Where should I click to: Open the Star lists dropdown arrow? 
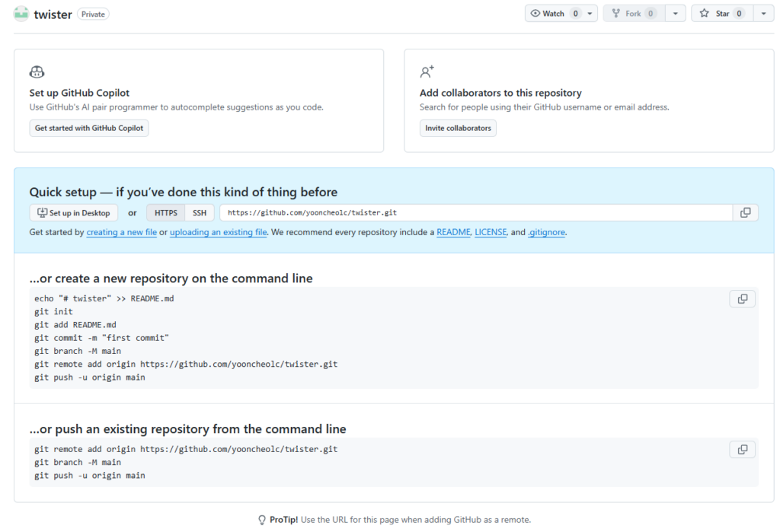point(763,14)
